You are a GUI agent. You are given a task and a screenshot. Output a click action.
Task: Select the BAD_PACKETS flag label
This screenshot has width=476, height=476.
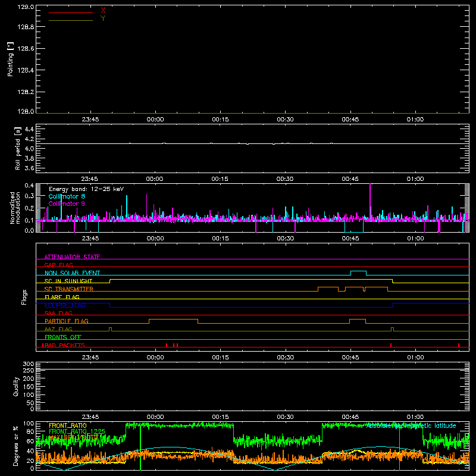[64, 345]
